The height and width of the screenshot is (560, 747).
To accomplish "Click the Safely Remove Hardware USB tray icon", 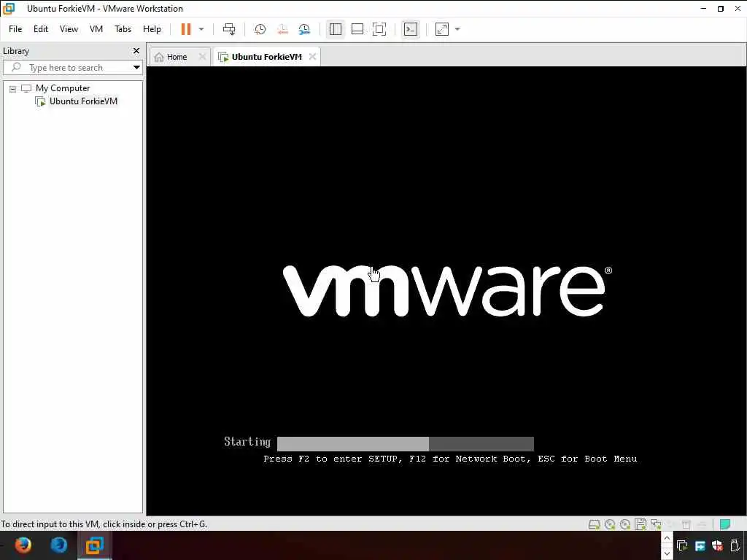I will point(735,545).
